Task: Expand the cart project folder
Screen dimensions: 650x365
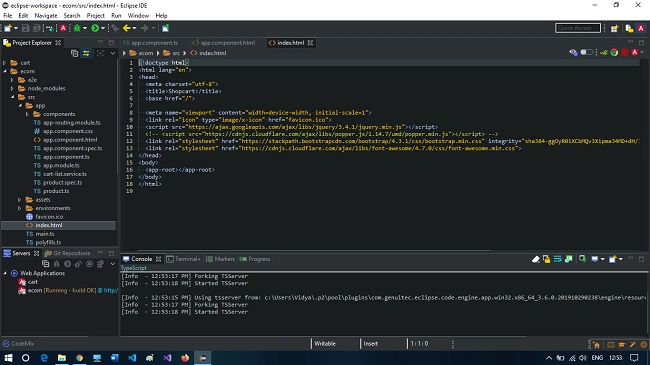Action: point(5,63)
